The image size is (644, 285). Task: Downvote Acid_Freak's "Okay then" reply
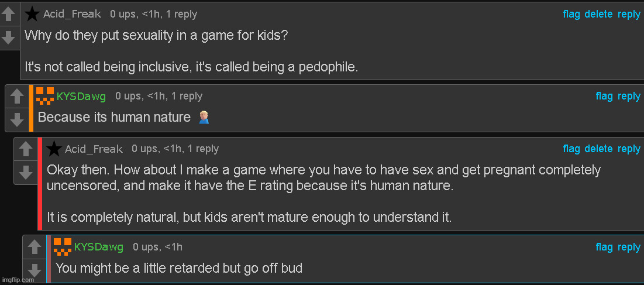[x=25, y=173]
